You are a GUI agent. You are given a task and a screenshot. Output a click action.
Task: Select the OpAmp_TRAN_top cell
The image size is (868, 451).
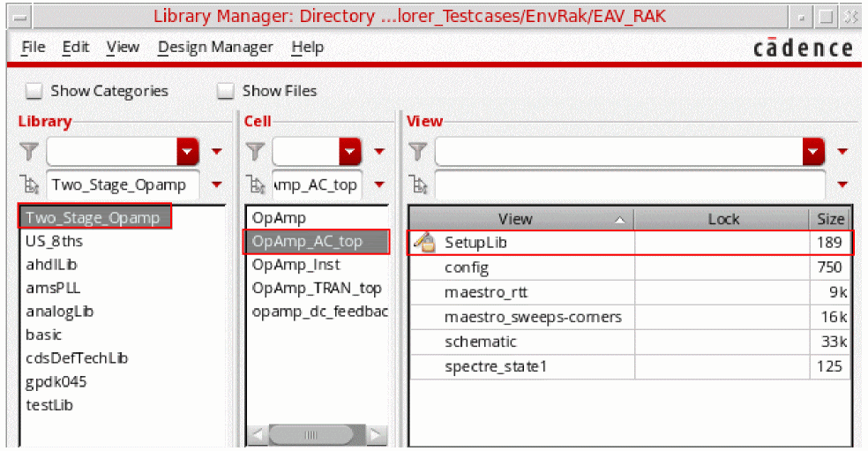tap(317, 288)
